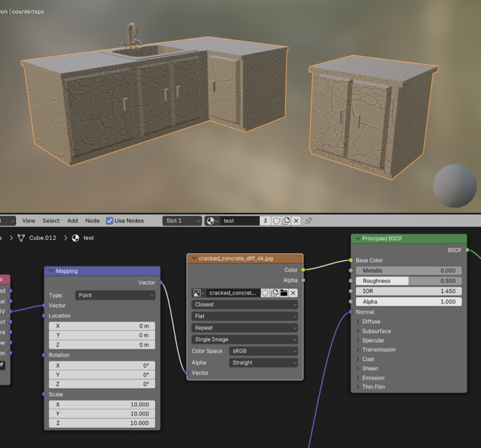Open the Single Image source dropdown
Image resolution: width=481 pixels, height=448 pixels.
pyautogui.click(x=244, y=339)
